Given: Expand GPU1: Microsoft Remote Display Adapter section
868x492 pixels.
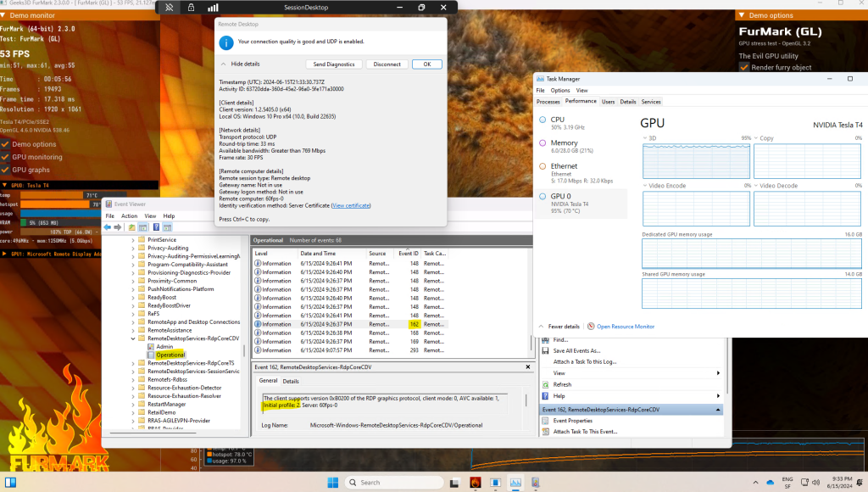Looking at the screenshot, I should point(5,254).
